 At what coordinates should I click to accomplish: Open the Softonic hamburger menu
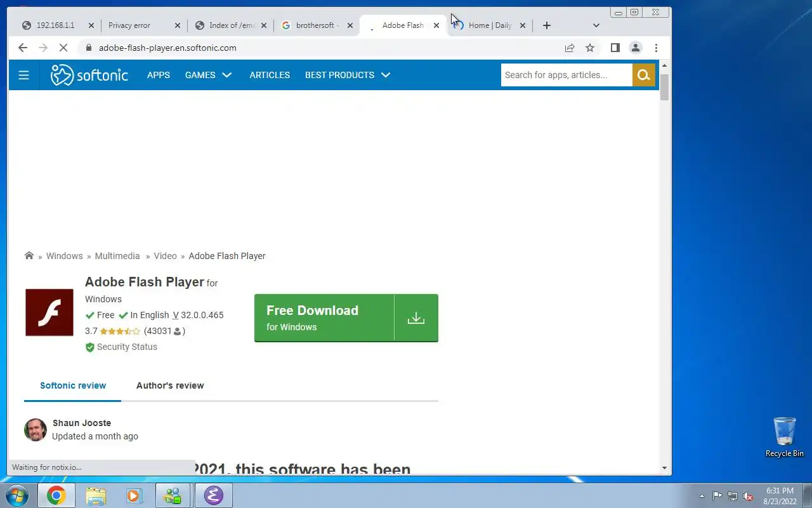coord(24,75)
